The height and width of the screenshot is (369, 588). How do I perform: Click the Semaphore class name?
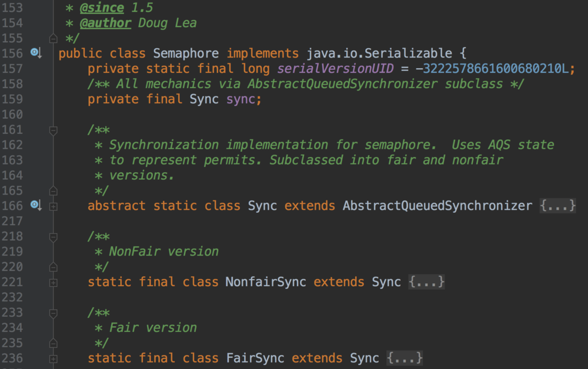[x=186, y=53]
